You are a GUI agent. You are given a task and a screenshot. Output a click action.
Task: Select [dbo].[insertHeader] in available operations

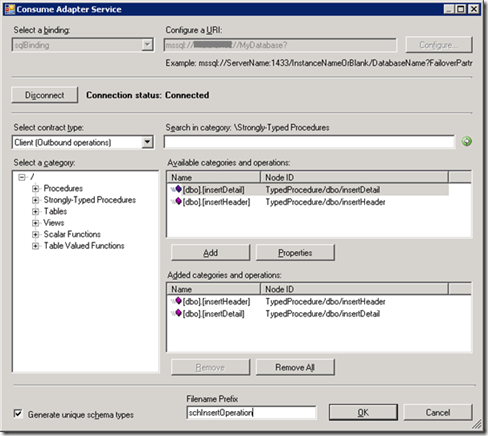pyautogui.click(x=216, y=202)
